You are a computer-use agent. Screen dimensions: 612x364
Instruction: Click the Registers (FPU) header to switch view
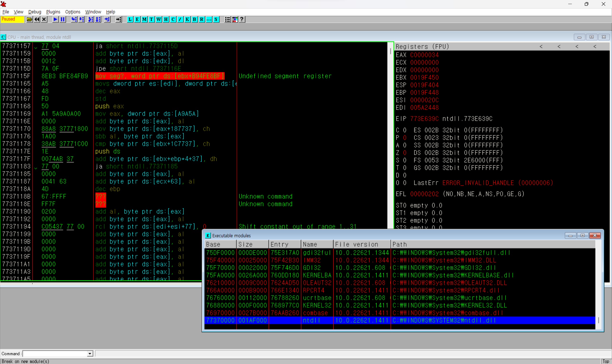click(x=422, y=47)
